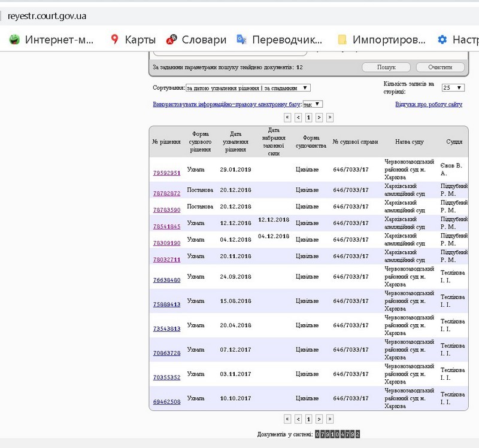This screenshot has width=479, height=448.
Task: Open the Переводчик... bookmark label
Action: click(x=287, y=39)
